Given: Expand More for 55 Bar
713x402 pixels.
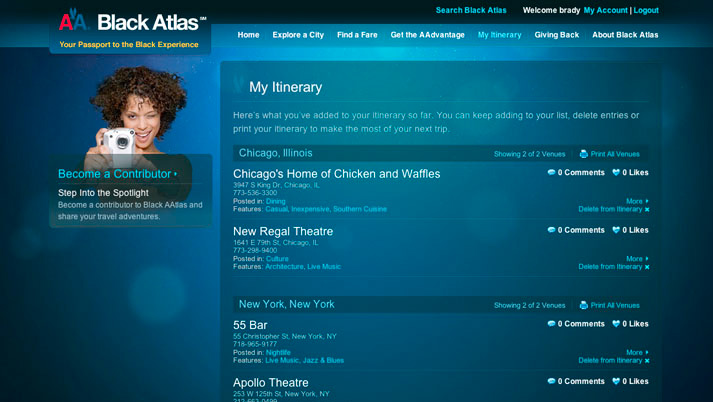Looking at the screenshot, I should click(x=637, y=352).
